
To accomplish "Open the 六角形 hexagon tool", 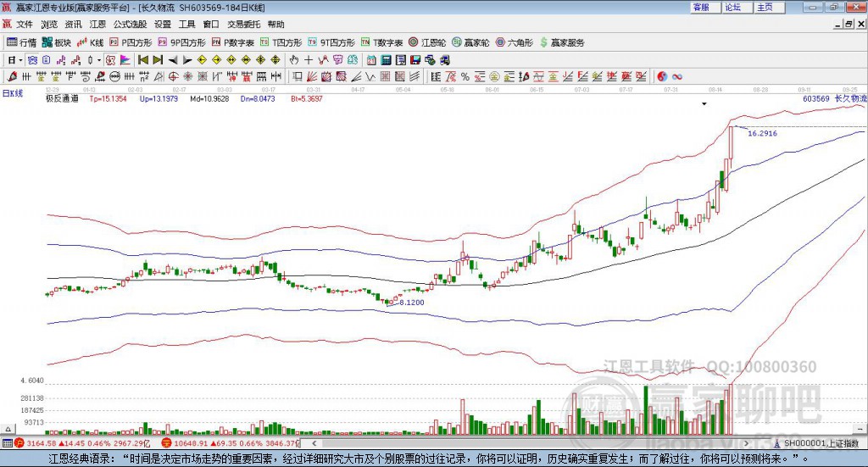I will tap(515, 42).
